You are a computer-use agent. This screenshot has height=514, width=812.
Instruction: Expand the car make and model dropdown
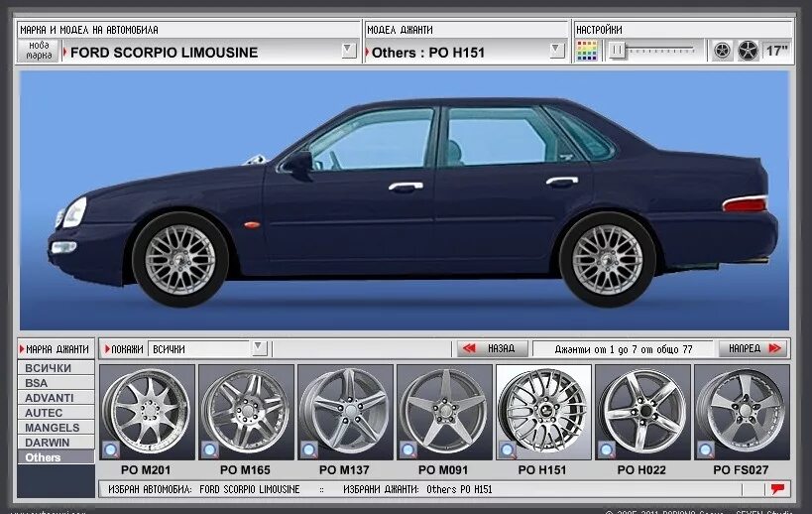point(349,51)
